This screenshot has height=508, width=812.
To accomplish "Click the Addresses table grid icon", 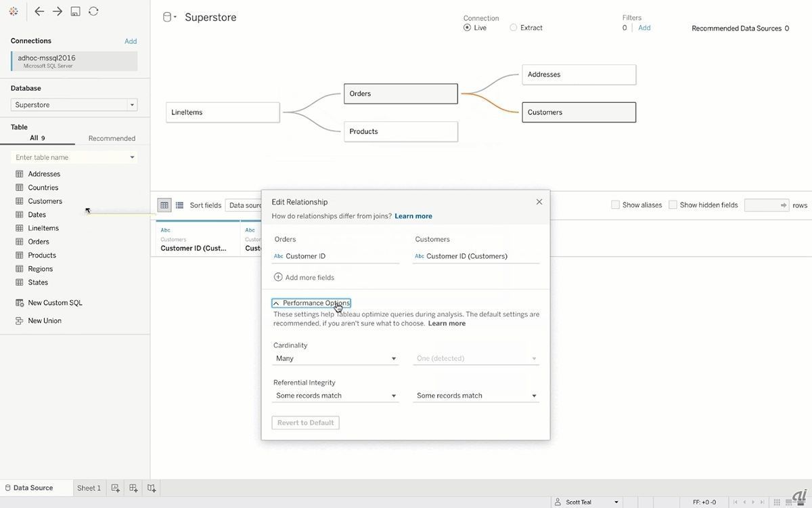I will click(x=20, y=174).
